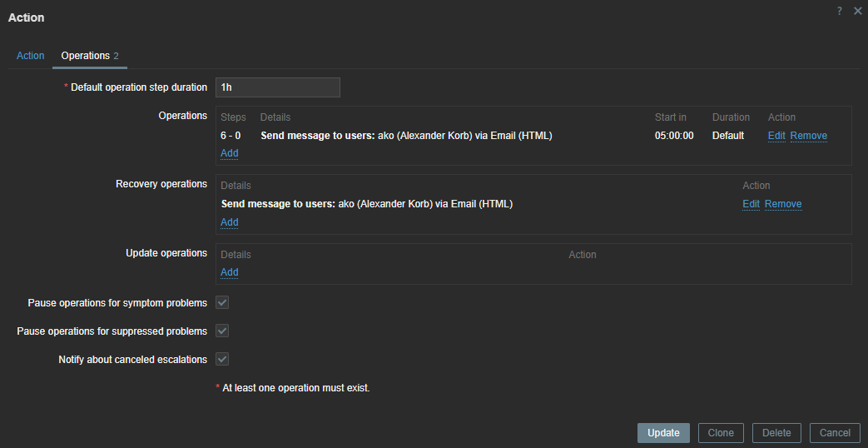Uncheck Pause operations for suppressed problems

coord(222,331)
